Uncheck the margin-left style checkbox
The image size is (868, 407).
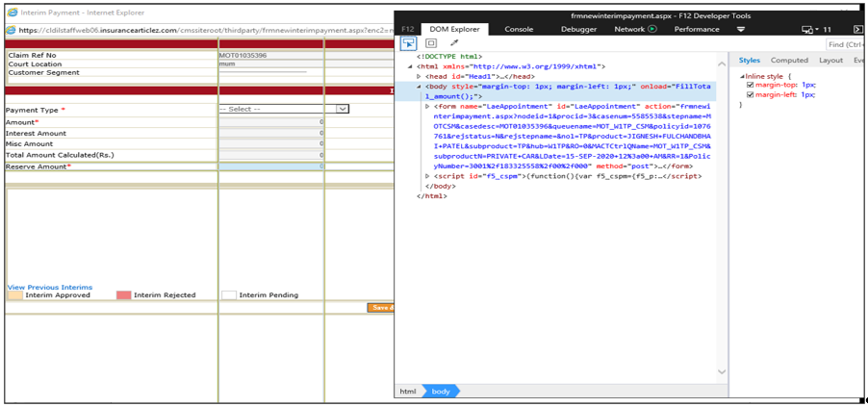(x=751, y=94)
